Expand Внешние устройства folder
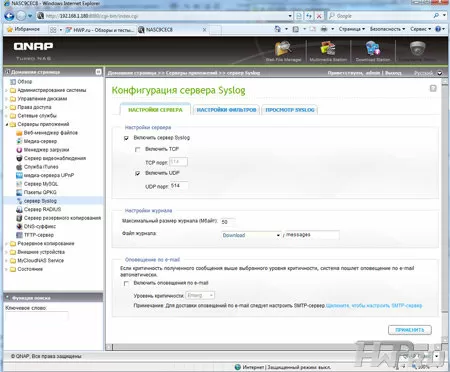 click(x=6, y=252)
